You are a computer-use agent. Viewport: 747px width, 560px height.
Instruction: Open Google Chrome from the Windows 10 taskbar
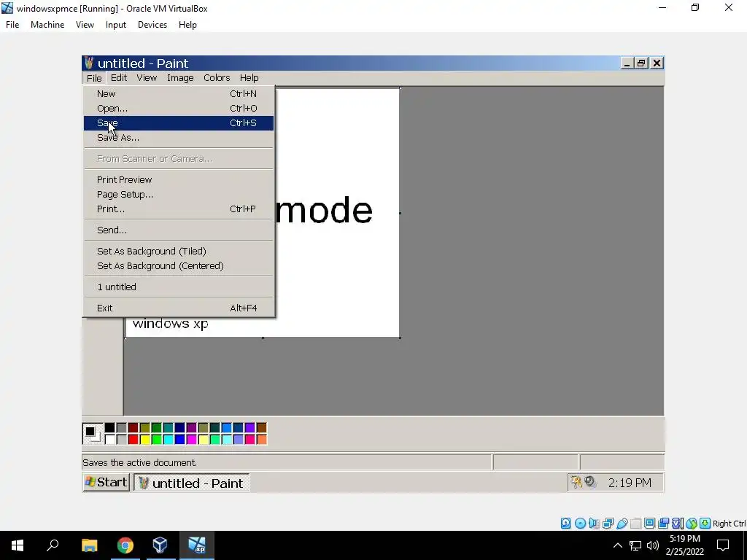coord(125,545)
